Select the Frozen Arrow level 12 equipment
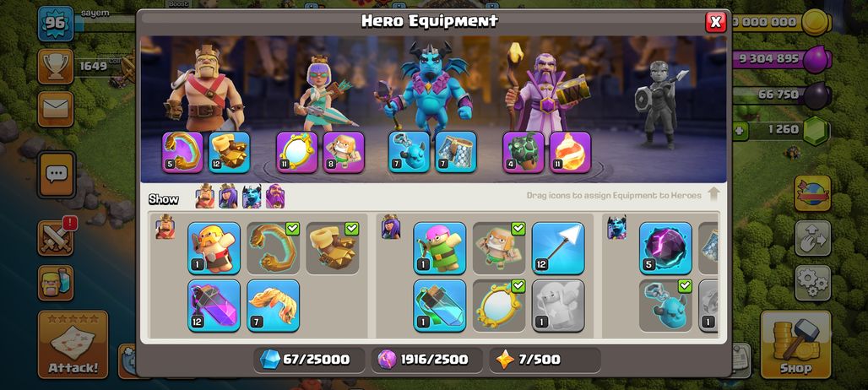This screenshot has height=390, width=868. coord(558,248)
